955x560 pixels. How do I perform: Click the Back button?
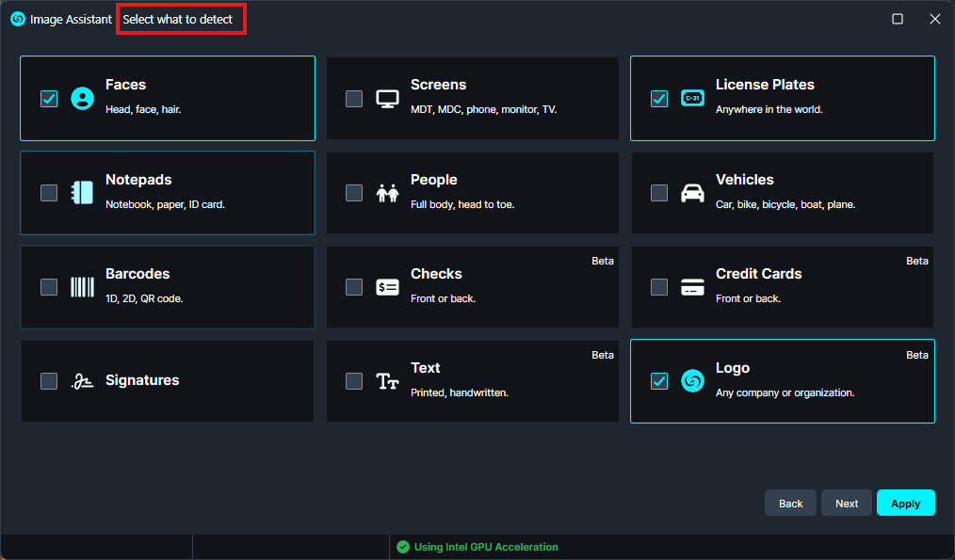tap(790, 504)
